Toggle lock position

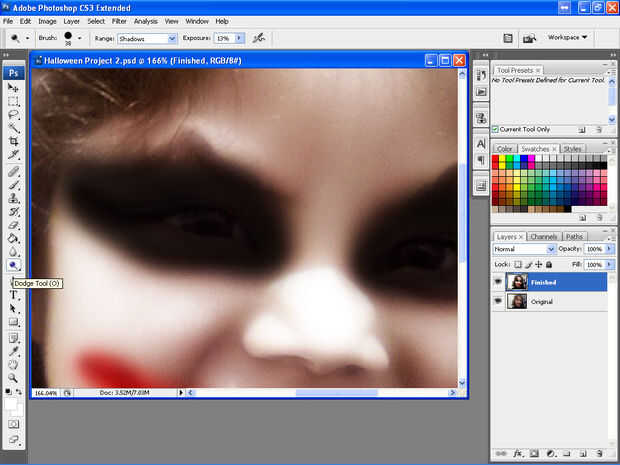pyautogui.click(x=539, y=264)
